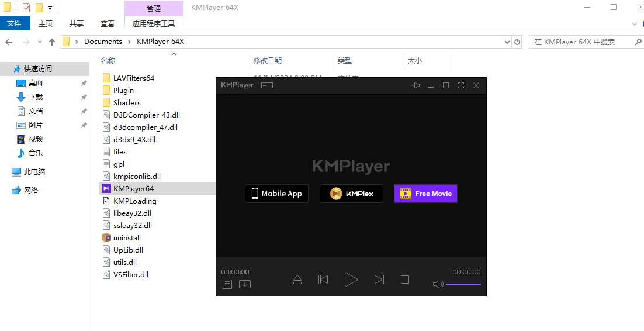The width and height of the screenshot is (644, 331).
Task: Click the download icon beside the playlist button
Action: point(245,284)
